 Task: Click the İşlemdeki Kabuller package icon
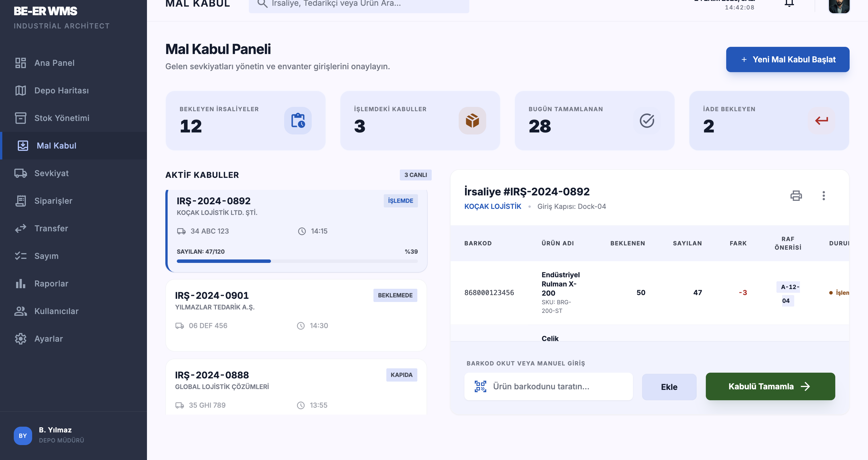tap(472, 121)
